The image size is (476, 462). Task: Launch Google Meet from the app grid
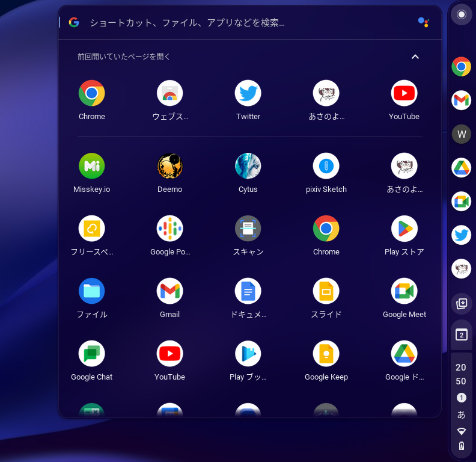[404, 291]
